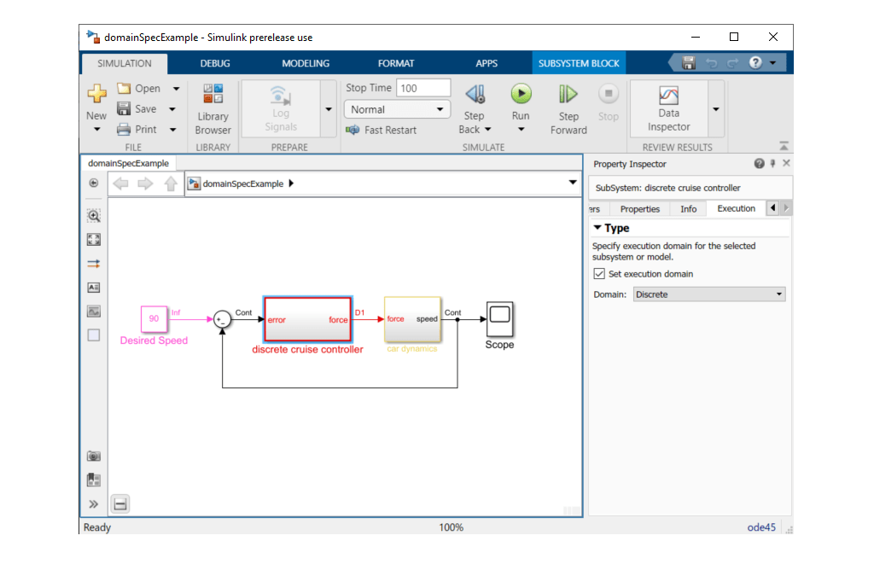
Task: Expand the Open dropdown arrow
Action: [176, 89]
